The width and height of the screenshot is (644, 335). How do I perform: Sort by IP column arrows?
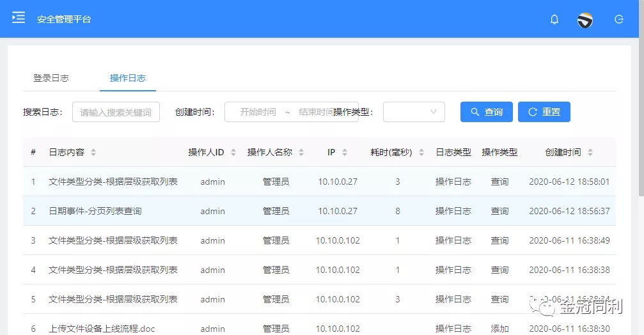pyautogui.click(x=345, y=153)
